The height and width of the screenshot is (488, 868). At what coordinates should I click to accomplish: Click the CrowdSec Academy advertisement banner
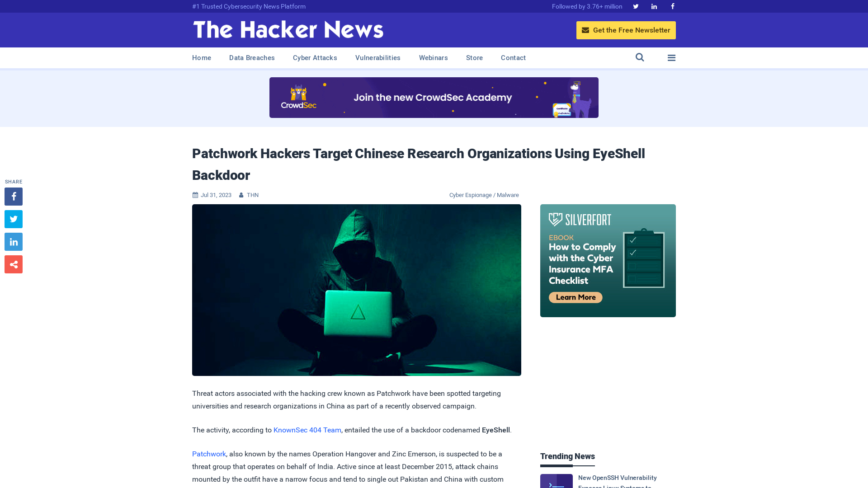(434, 97)
